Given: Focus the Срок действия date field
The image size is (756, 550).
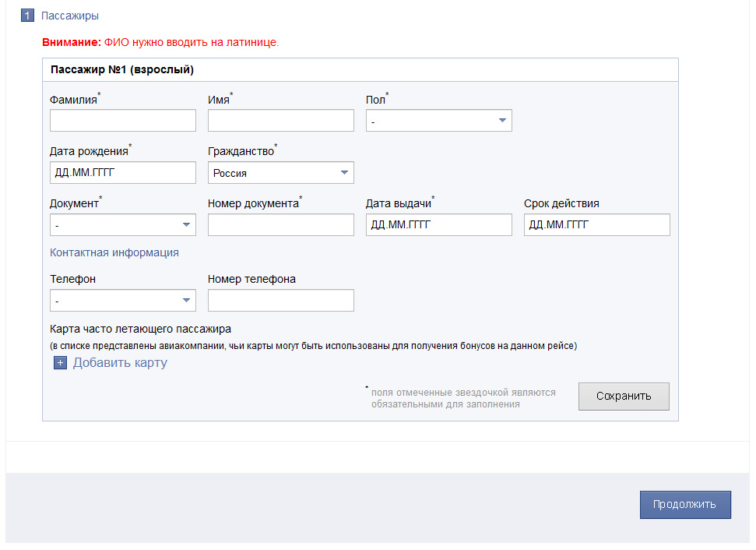Looking at the screenshot, I should (x=596, y=225).
